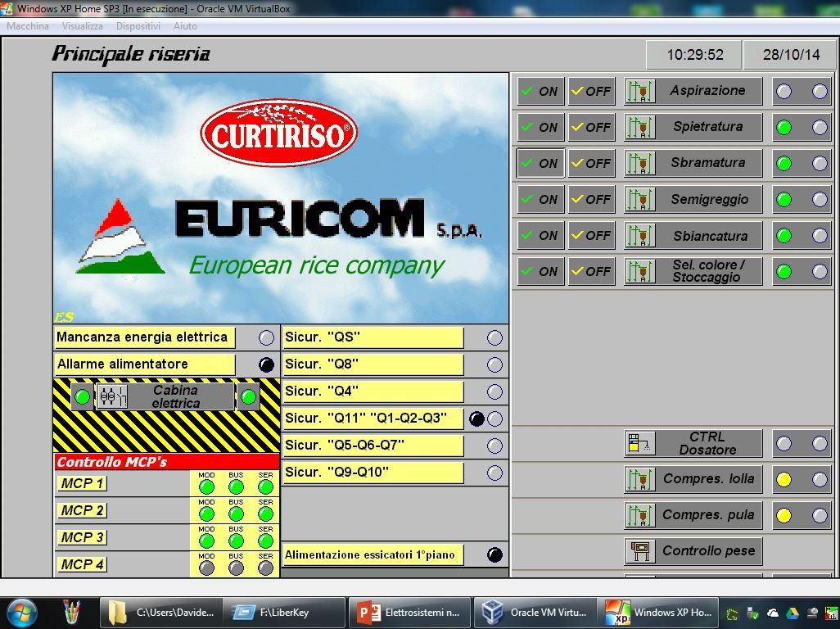840x629 pixels.
Task: Open the Dispositivi menu
Action: tap(138, 25)
